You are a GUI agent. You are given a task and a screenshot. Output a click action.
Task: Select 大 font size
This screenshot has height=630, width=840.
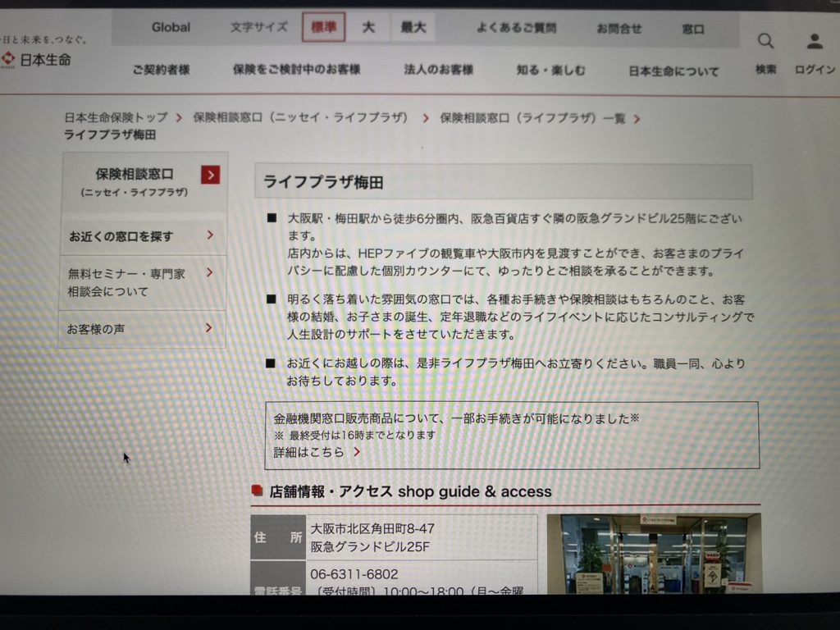[x=368, y=27]
